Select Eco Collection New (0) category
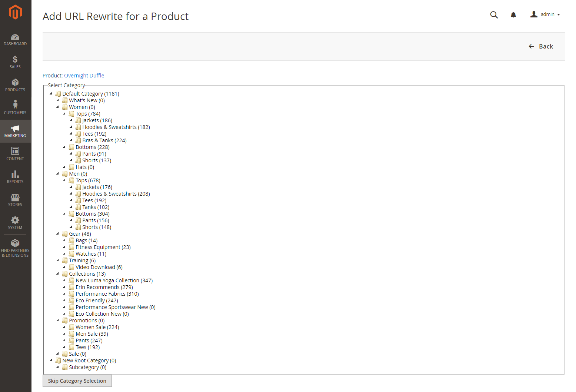Image resolution: width=576 pixels, height=392 pixels. tap(102, 314)
